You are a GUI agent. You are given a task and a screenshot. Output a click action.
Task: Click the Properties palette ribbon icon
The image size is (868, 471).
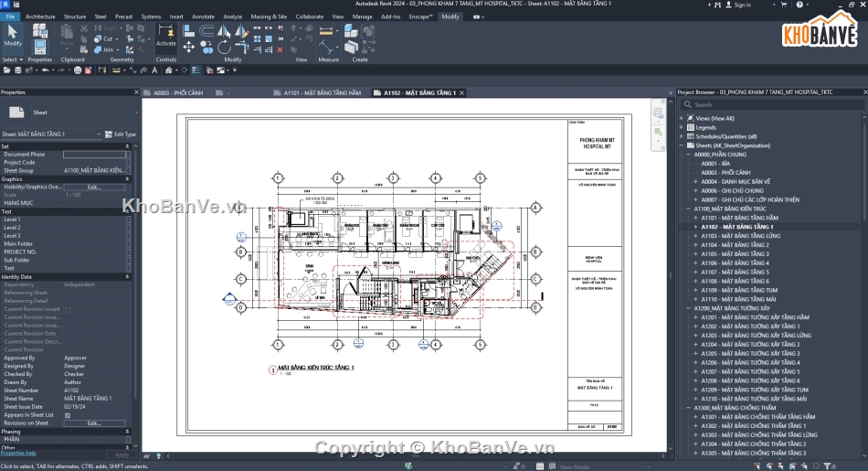coord(40,48)
